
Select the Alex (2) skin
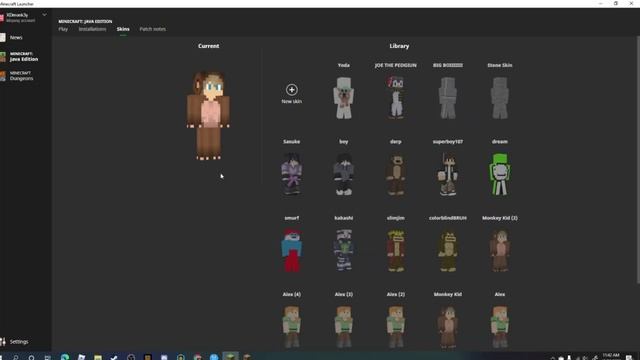[x=396, y=327]
